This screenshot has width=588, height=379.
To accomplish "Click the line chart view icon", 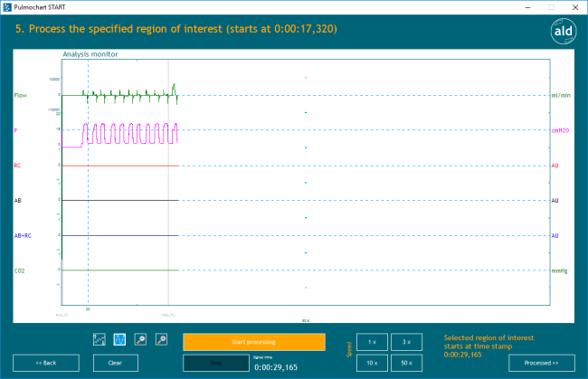I will click(x=100, y=340).
